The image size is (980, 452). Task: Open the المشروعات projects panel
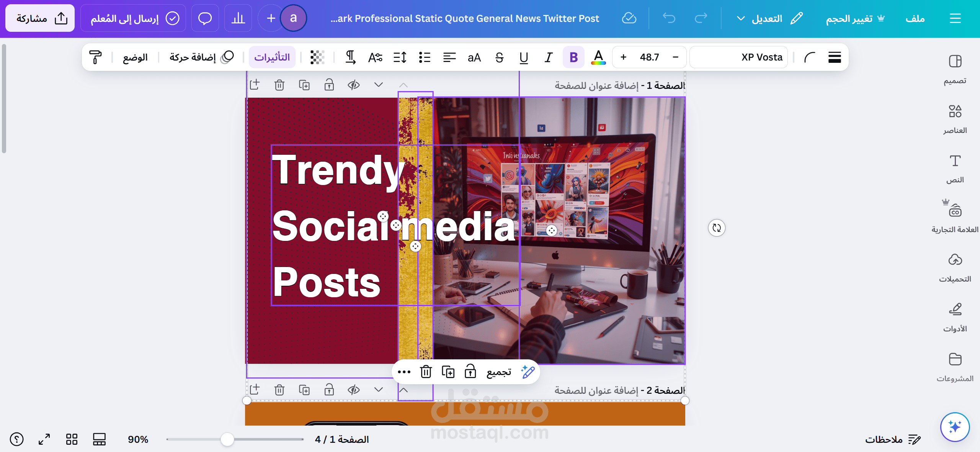(955, 367)
